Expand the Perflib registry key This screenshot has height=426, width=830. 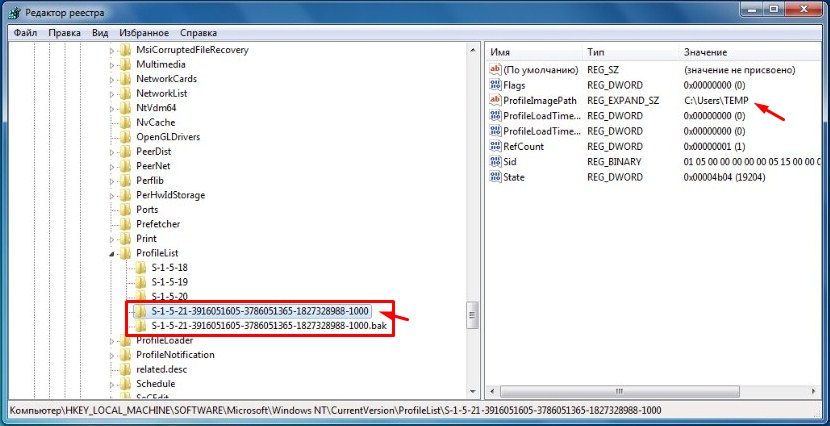point(112,181)
